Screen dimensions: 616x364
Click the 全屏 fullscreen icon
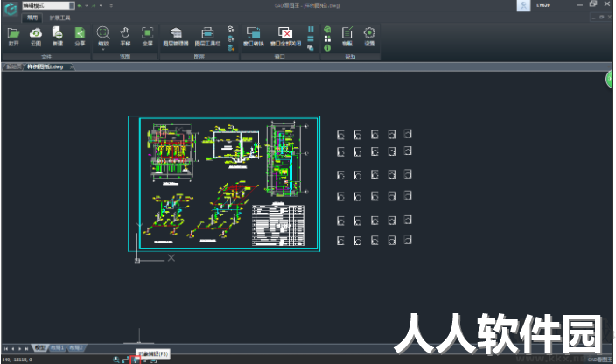(147, 37)
